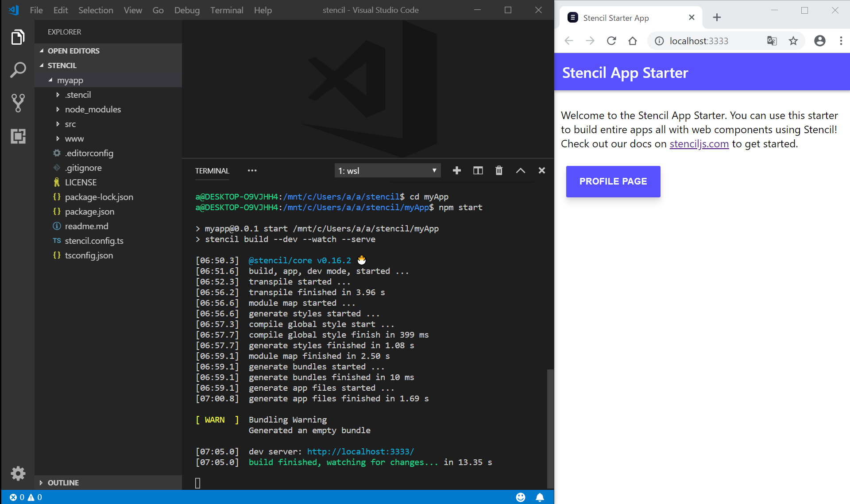Click the PROFILE PAGE button
Viewport: 850px width, 504px height.
(x=613, y=181)
